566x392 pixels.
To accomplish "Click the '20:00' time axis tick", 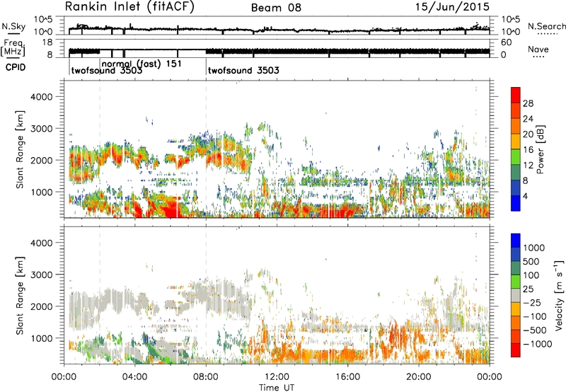I will point(419,377).
